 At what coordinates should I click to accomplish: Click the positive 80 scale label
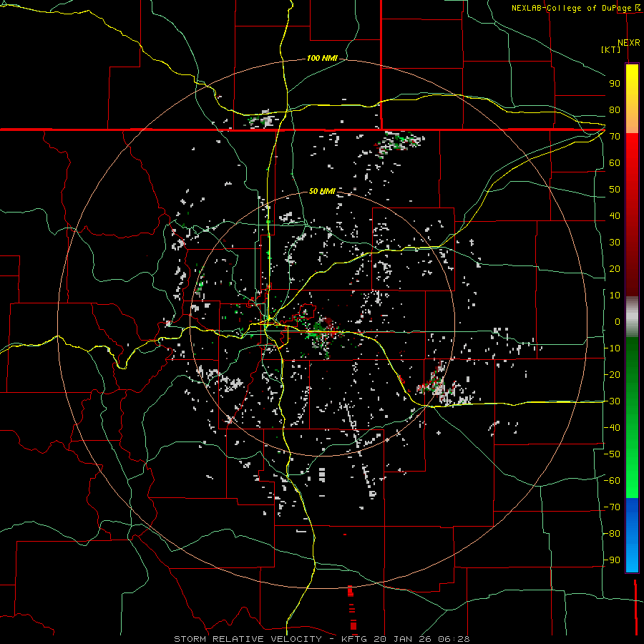click(615, 110)
